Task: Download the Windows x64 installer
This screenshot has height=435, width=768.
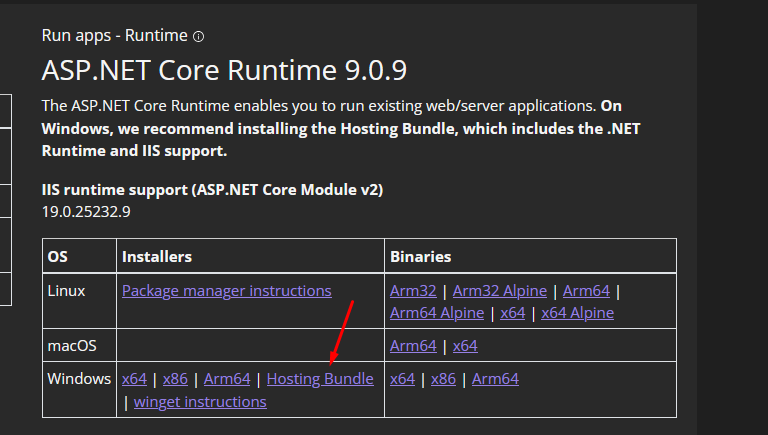Action: point(134,379)
